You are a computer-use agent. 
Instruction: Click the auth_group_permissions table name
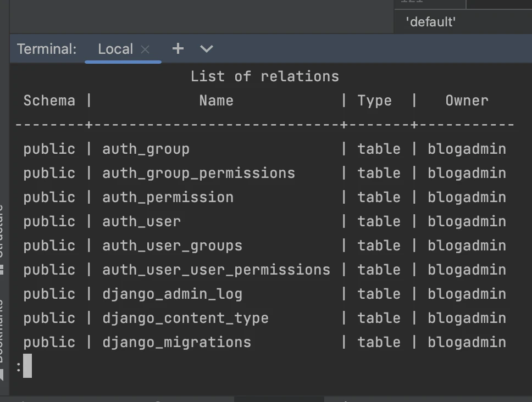pyautogui.click(x=198, y=173)
